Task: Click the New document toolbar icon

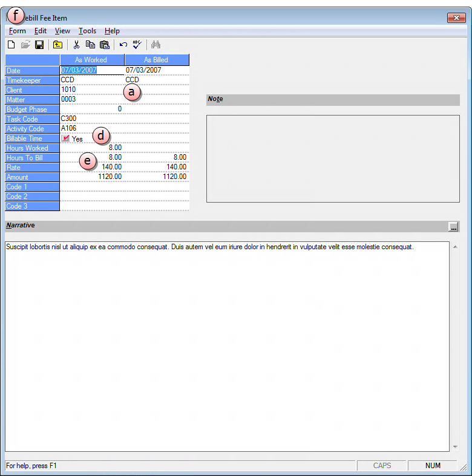Action: 11,45
